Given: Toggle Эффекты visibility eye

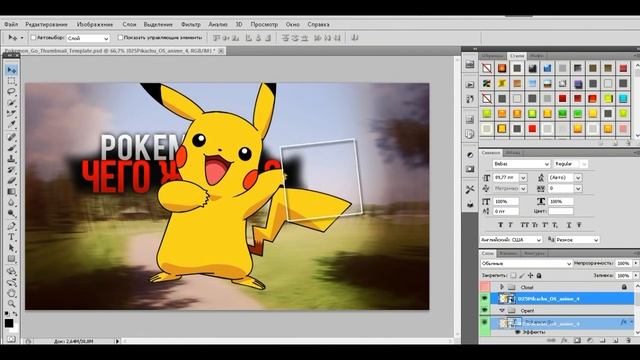Looking at the screenshot, I should (517, 332).
